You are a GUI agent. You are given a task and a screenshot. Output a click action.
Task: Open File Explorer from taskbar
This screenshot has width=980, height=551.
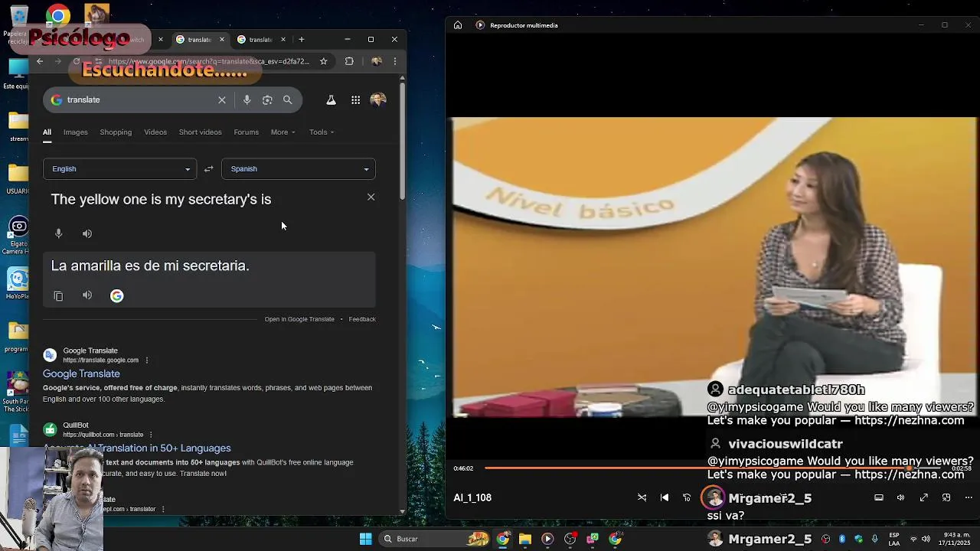pos(525,539)
